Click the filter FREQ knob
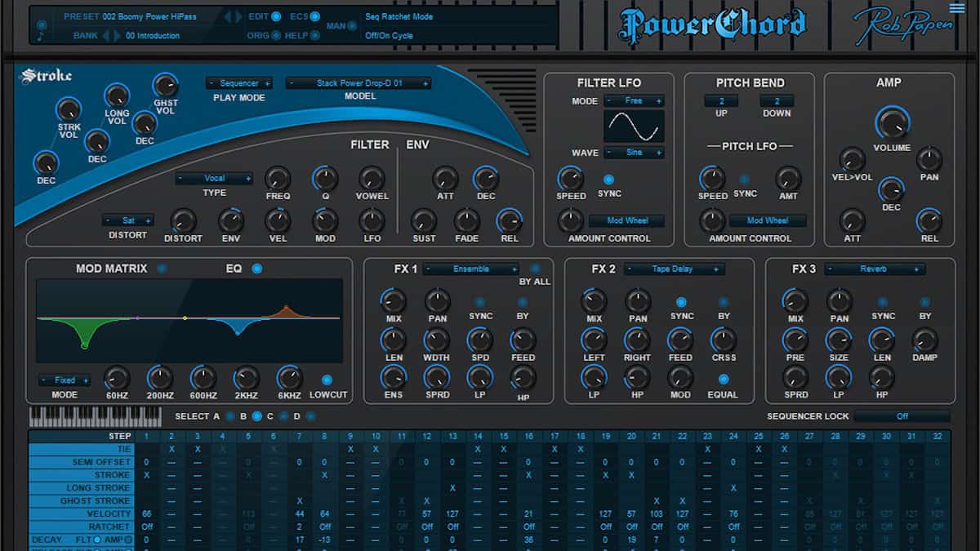This screenshot has height=551, width=980. (278, 178)
